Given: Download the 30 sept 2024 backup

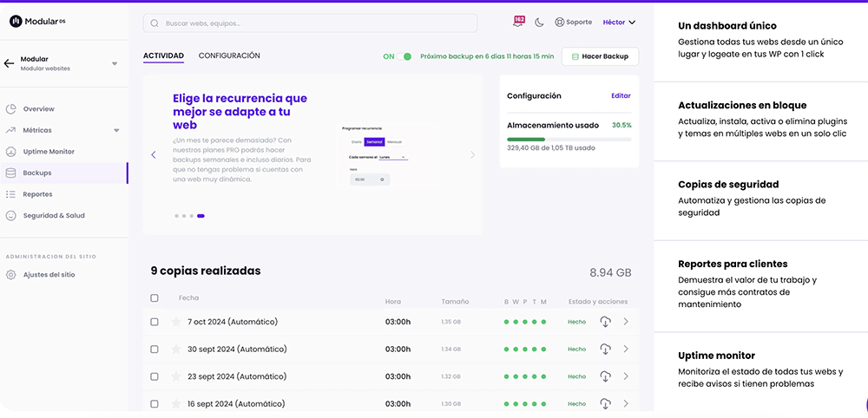Looking at the screenshot, I should pyautogui.click(x=606, y=349).
